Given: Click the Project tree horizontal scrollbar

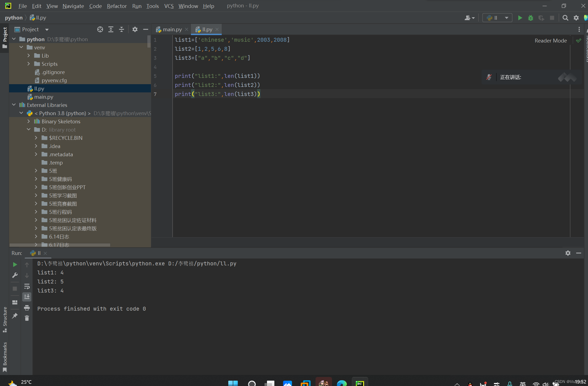Looking at the screenshot, I should [x=60, y=245].
